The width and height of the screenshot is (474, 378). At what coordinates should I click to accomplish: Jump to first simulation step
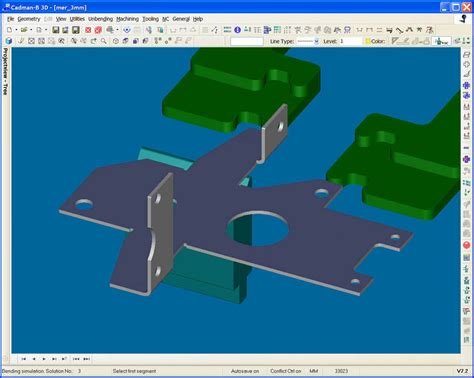pos(23,359)
